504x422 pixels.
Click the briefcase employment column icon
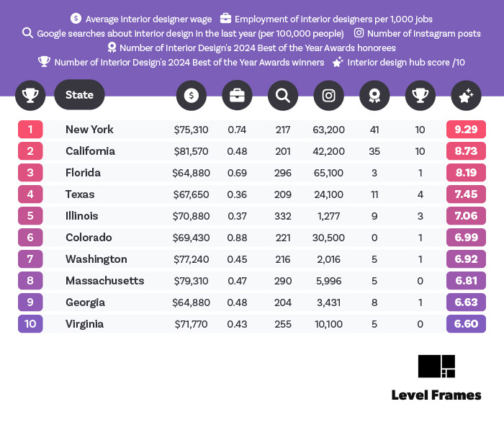[x=237, y=95]
